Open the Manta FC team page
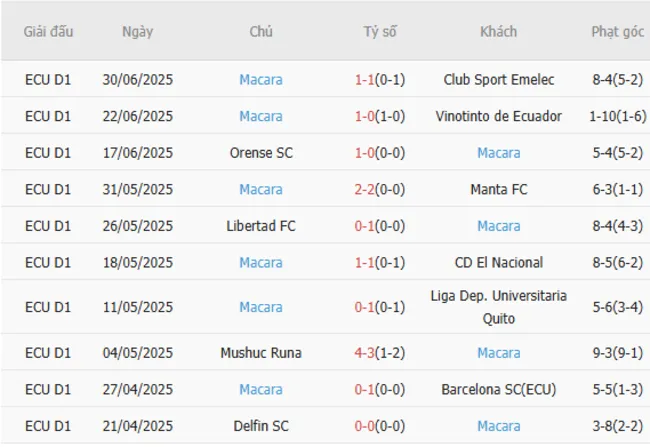Image resolution: width=650 pixels, height=447 pixels. 498,189
